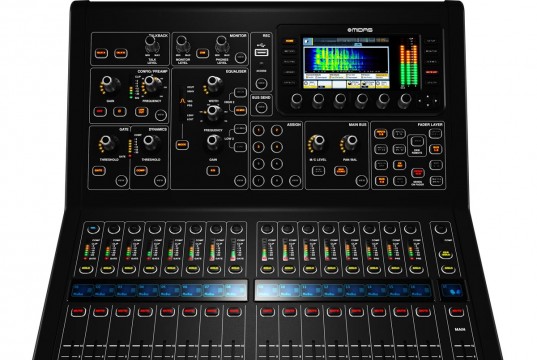
Task: Open the VIEW button under REC access
Action: 261,83
